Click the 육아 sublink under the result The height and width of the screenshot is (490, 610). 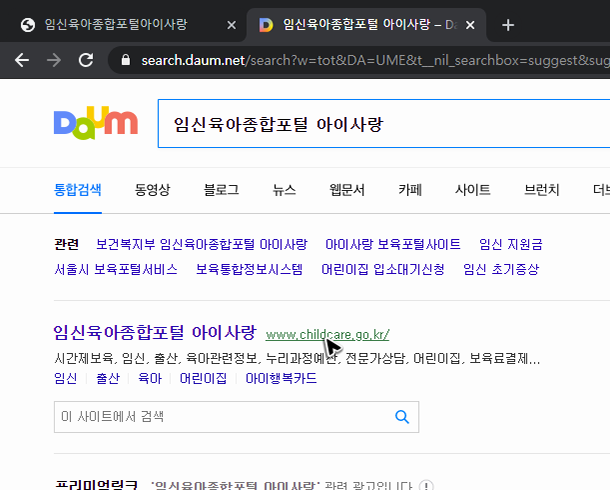pos(150,378)
